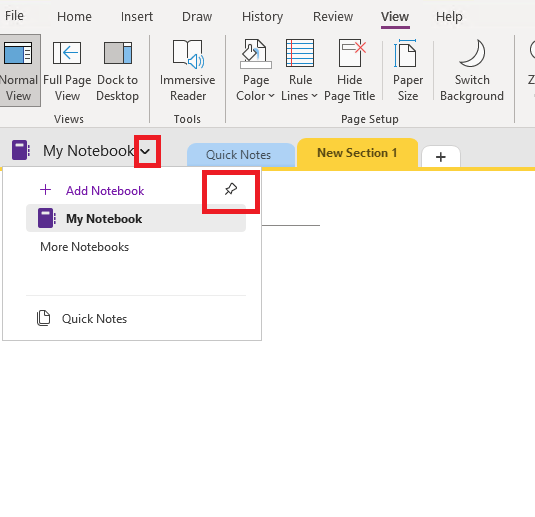Pin the notebook pane open
535x517 pixels.
tap(231, 189)
